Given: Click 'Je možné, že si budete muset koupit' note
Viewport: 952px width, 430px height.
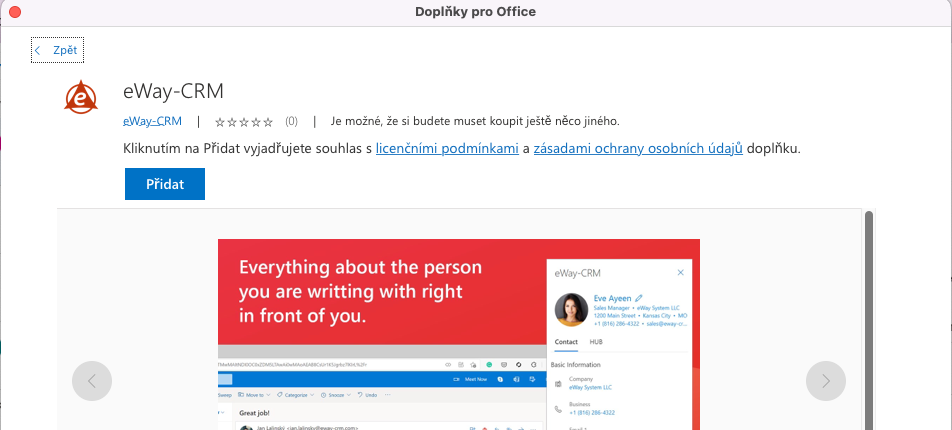Looking at the screenshot, I should (x=475, y=121).
